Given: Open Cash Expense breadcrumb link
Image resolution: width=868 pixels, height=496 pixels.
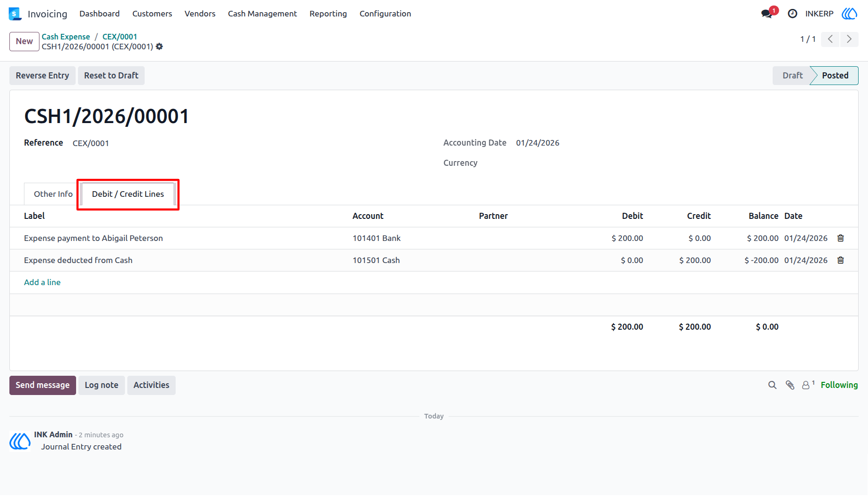Looking at the screenshot, I should pyautogui.click(x=66, y=37).
